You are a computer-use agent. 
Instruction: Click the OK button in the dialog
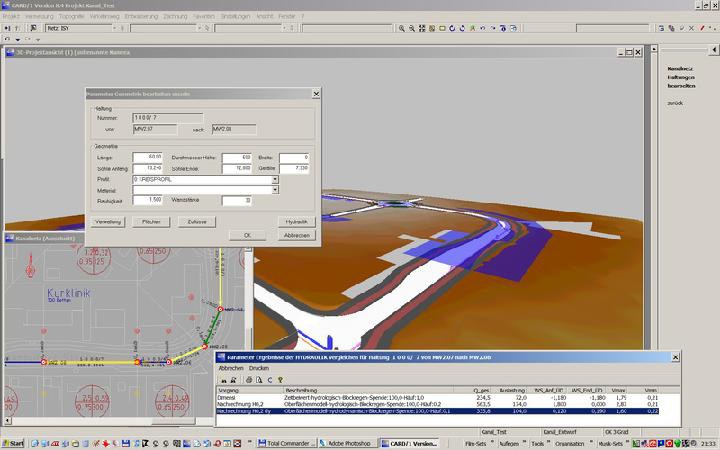[247, 234]
